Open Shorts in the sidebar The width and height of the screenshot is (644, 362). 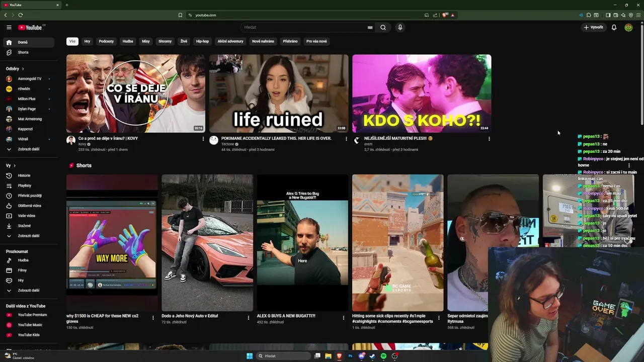29,52
